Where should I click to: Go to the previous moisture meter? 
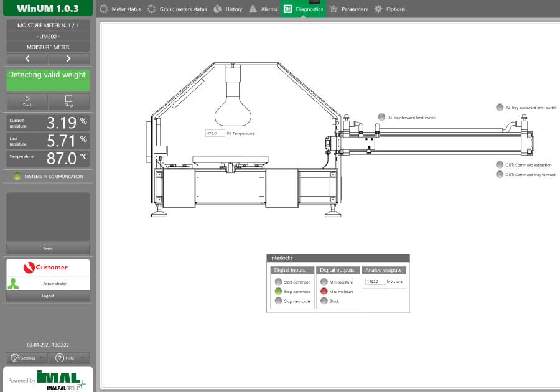tap(27, 58)
